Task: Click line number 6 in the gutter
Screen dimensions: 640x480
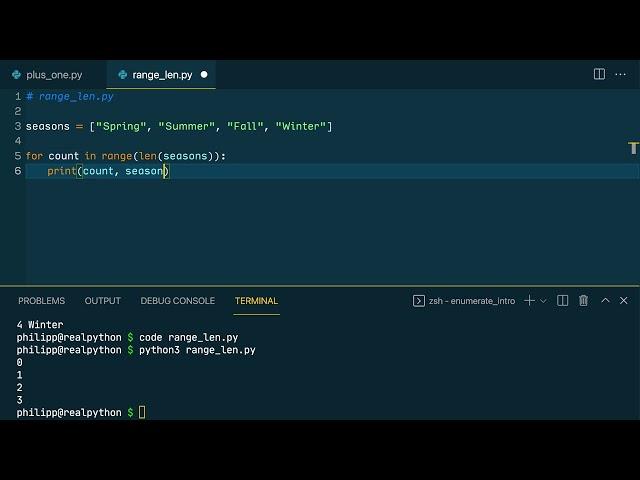Action: [18, 171]
